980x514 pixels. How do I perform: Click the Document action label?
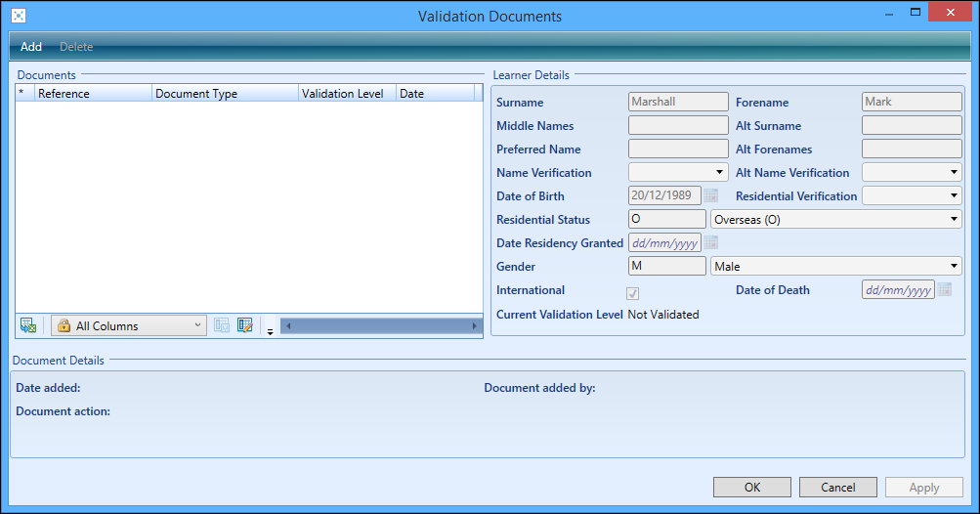point(64,411)
